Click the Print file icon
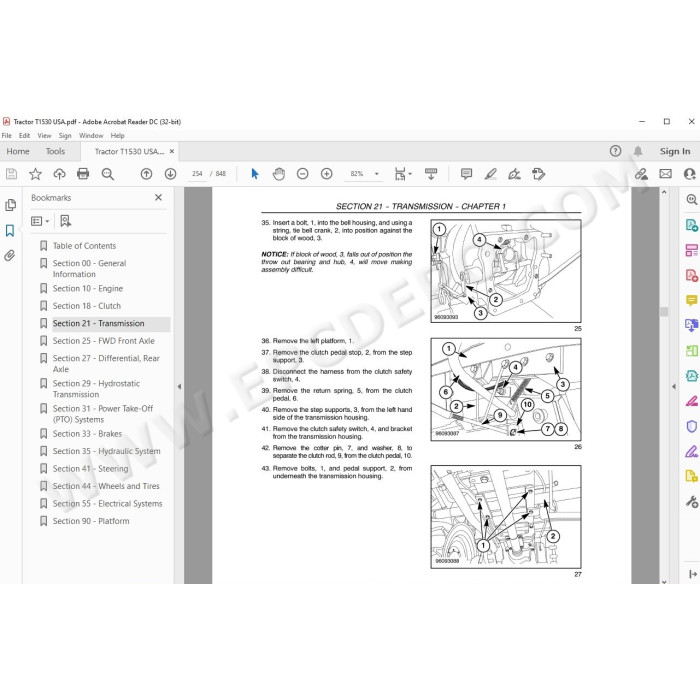700x700 pixels. 83,174
